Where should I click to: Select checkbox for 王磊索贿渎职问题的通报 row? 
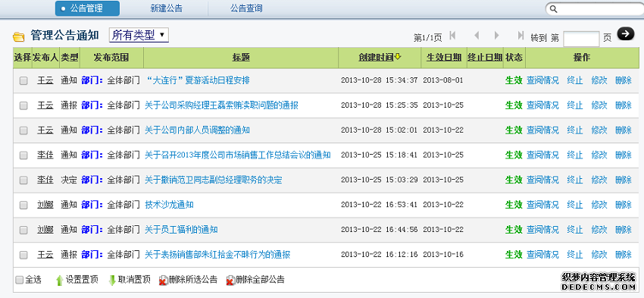(23, 105)
